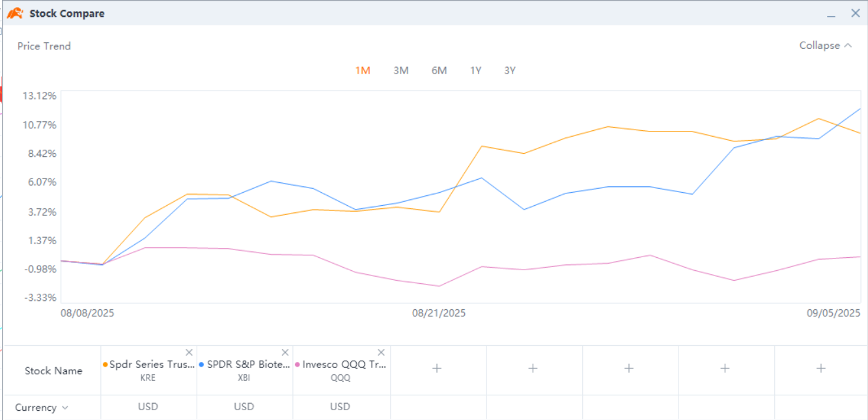868x420 pixels.
Task: Remove QQQ stock from comparison
Action: (382, 352)
